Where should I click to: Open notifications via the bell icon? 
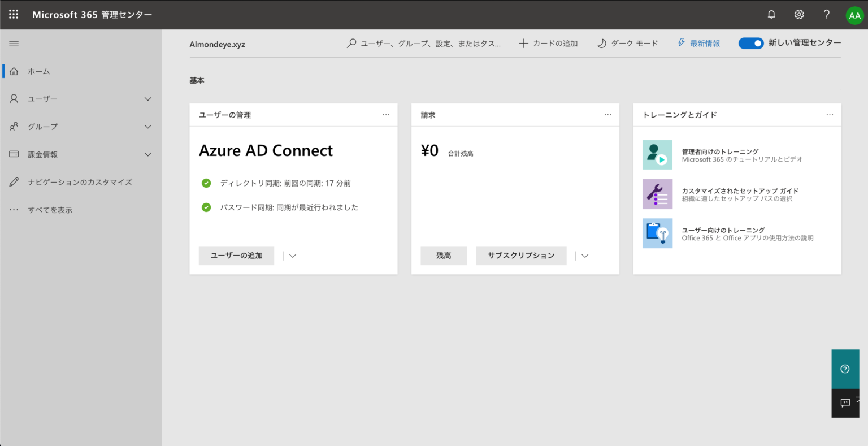771,14
